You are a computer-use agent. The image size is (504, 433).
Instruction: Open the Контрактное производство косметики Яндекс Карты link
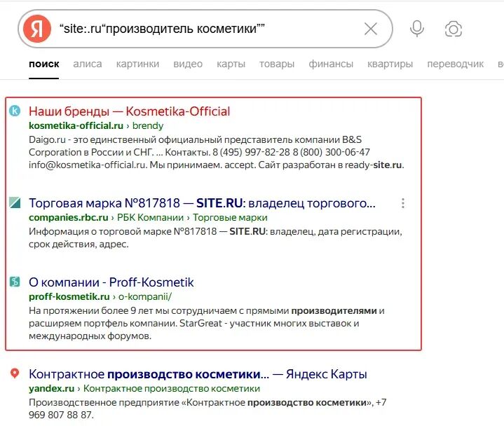point(198,374)
